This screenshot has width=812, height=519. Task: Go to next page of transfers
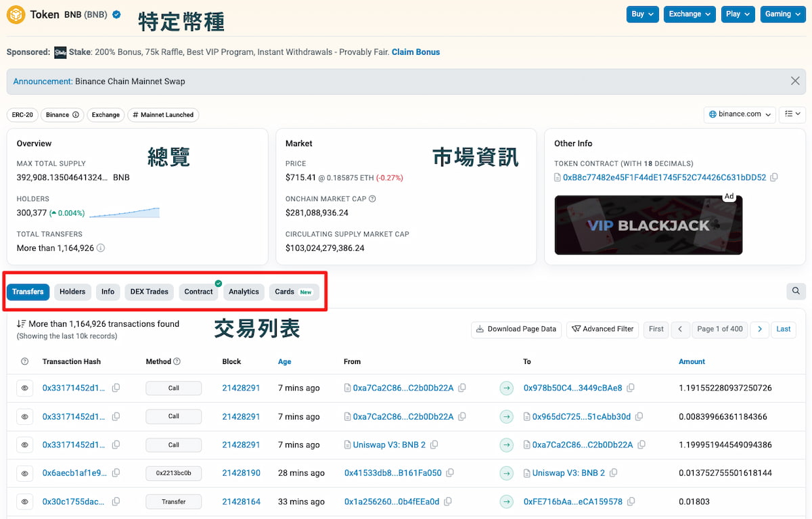tap(760, 329)
